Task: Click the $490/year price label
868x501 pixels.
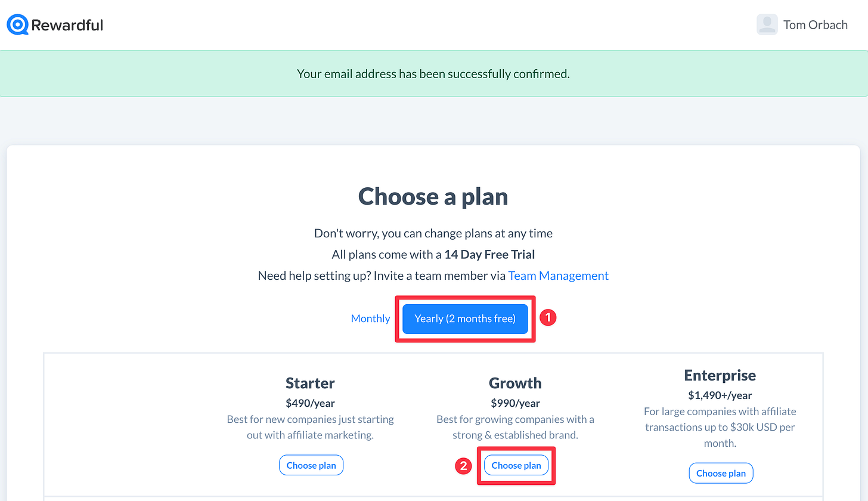Action: [x=310, y=403]
